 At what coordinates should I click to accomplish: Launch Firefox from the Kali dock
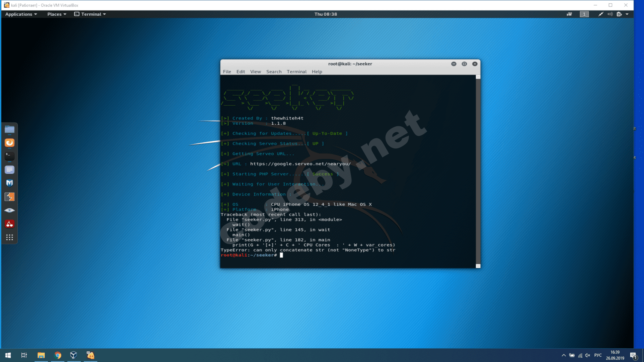pyautogui.click(x=10, y=143)
